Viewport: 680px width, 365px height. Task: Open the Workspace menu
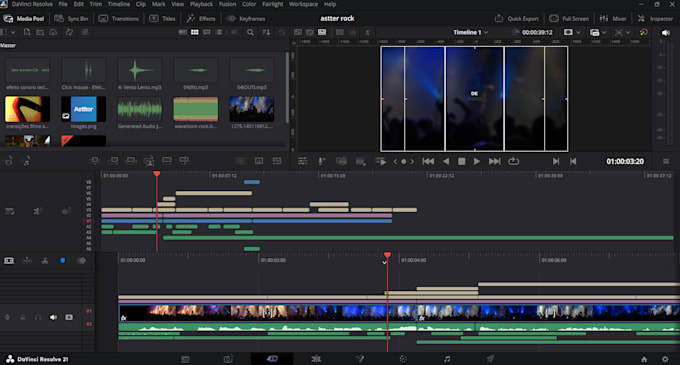click(303, 4)
